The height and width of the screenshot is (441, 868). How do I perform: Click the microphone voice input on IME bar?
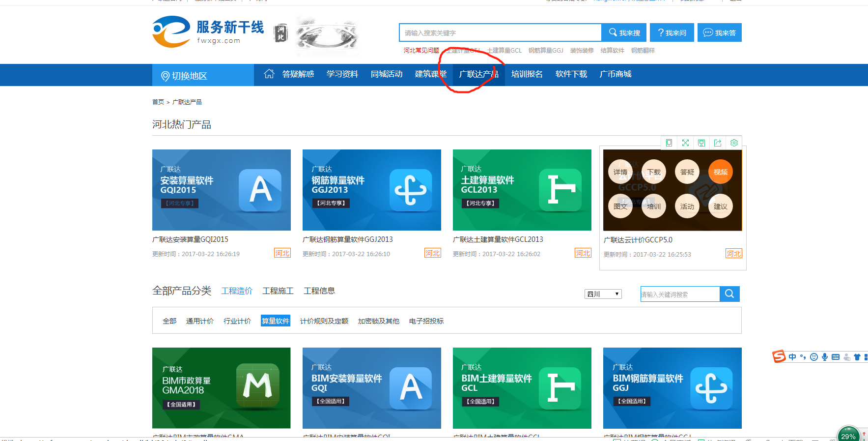click(825, 357)
